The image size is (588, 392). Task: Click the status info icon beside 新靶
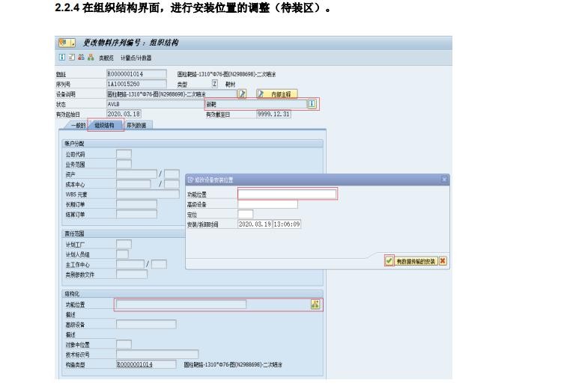(312, 104)
